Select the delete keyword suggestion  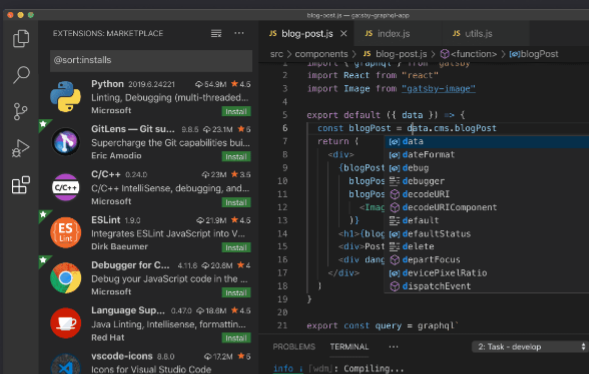pos(487,247)
